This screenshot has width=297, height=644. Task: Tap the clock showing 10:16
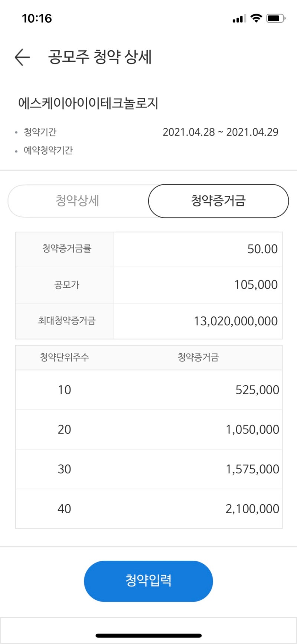37,18
